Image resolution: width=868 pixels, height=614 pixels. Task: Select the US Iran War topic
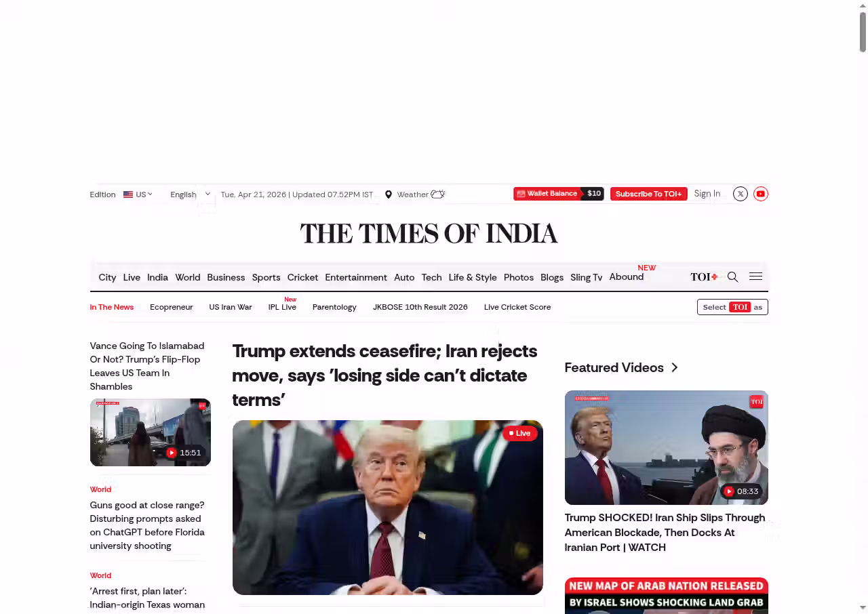click(x=231, y=307)
